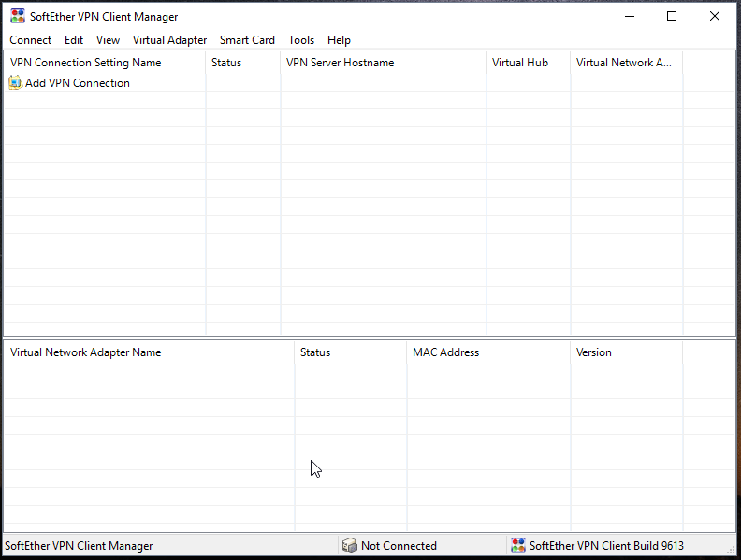741x560 pixels.
Task: Click the Version column header
Action: click(x=626, y=352)
